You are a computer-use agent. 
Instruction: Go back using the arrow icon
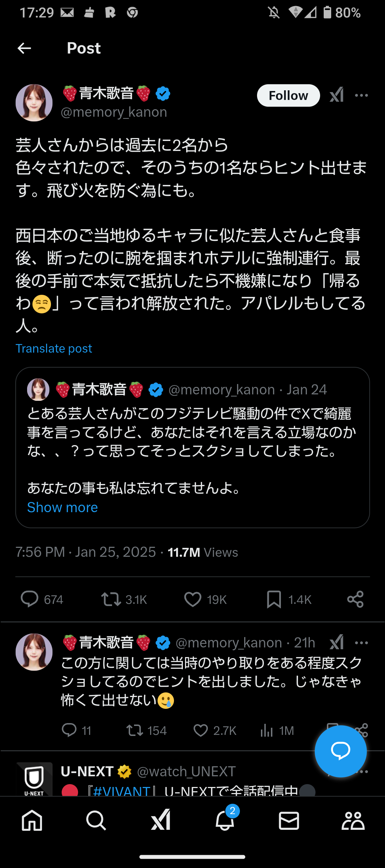tap(24, 48)
